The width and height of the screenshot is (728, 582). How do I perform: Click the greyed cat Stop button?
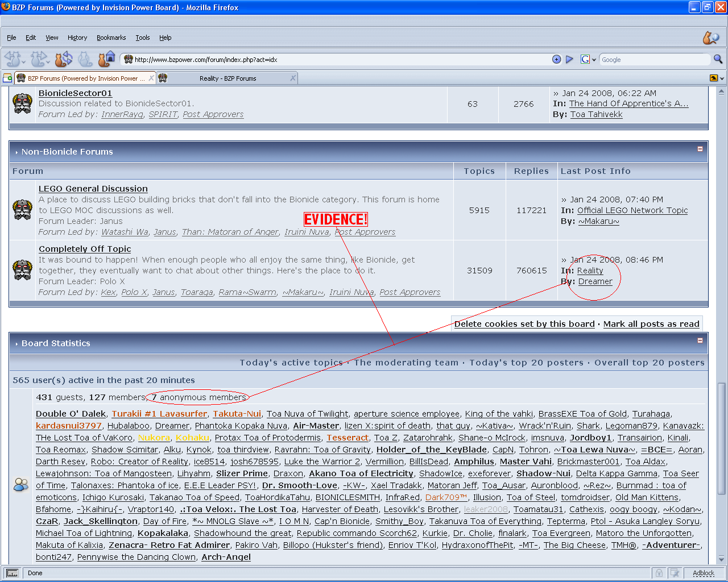pos(85,59)
